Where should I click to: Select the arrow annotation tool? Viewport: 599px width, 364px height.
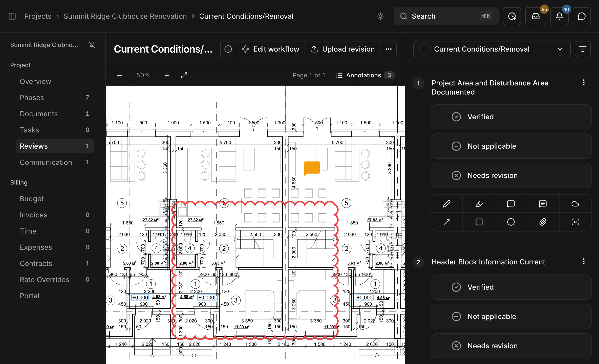coord(447,222)
